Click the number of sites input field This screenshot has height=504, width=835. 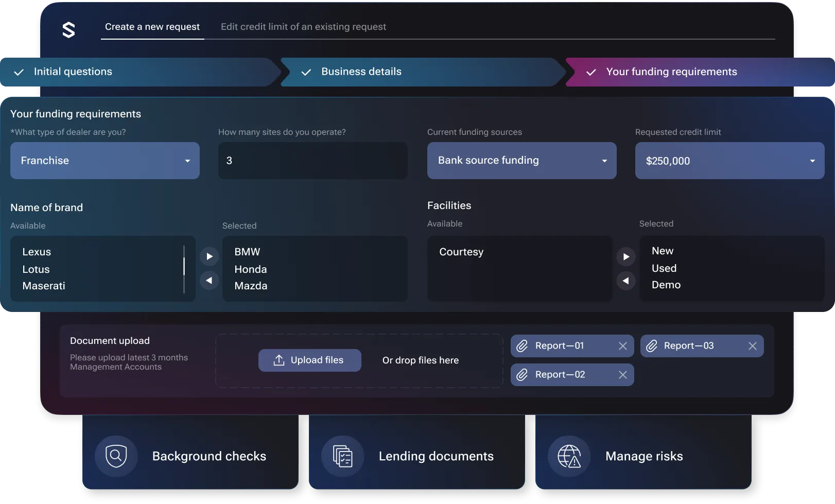[x=312, y=161]
